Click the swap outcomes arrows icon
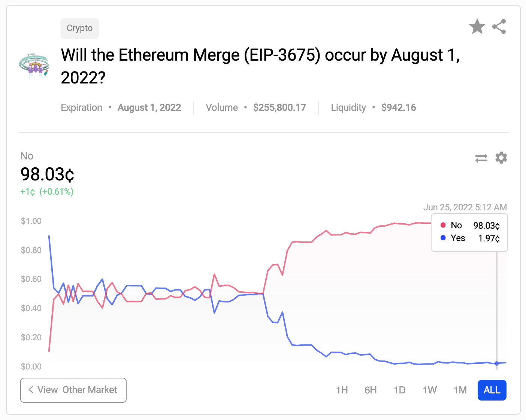This screenshot has height=420, width=526. (481, 158)
